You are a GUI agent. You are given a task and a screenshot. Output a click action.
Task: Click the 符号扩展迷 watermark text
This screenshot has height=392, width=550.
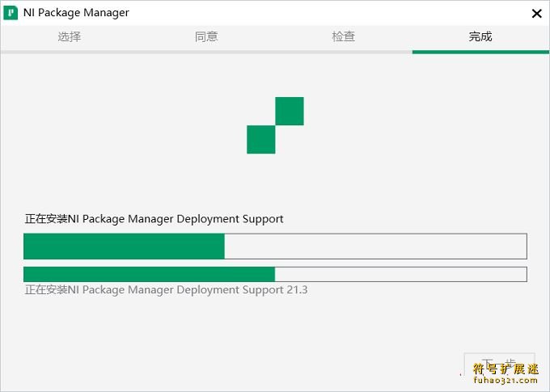(x=506, y=369)
